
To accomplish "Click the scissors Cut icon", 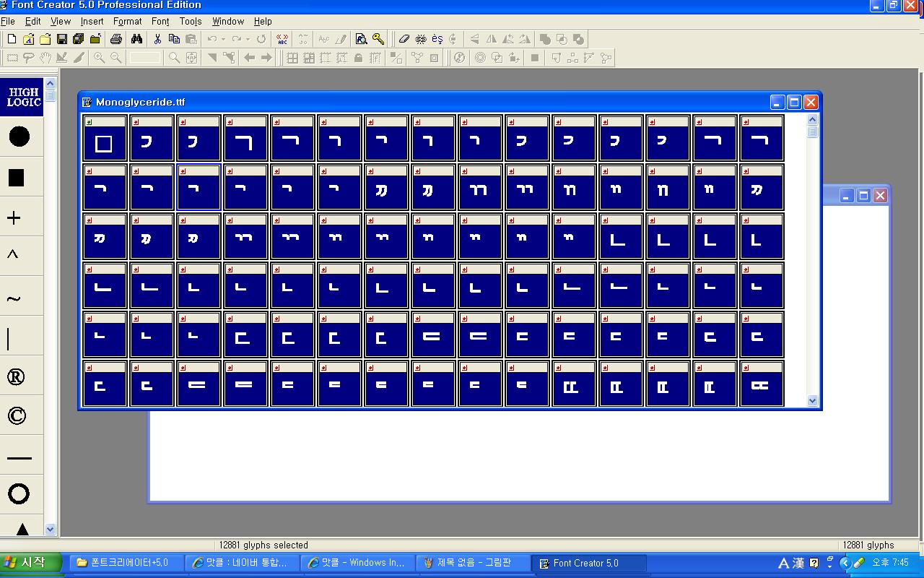I will coord(157,39).
